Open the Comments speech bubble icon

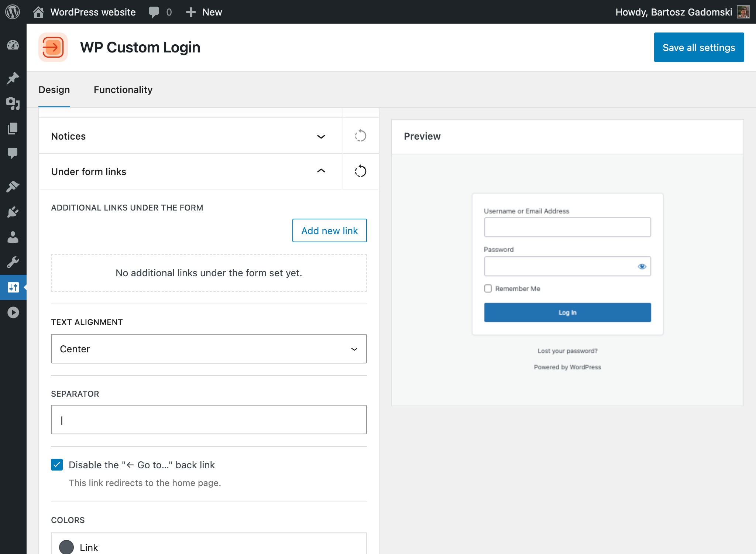13,153
